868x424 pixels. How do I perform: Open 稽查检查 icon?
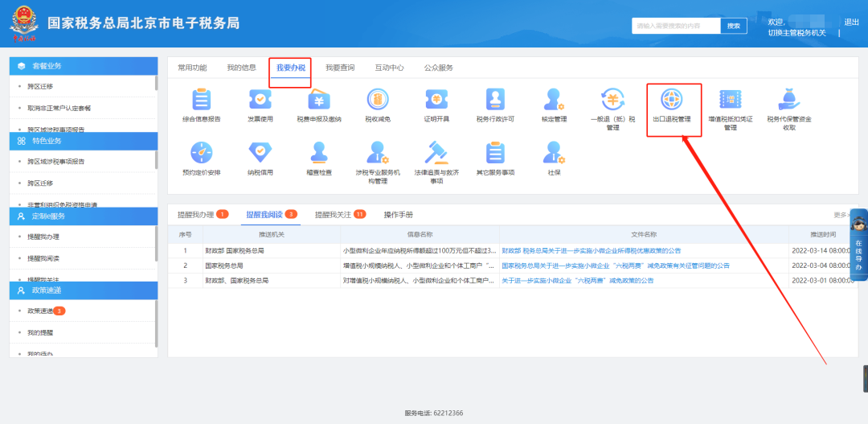pos(319,153)
